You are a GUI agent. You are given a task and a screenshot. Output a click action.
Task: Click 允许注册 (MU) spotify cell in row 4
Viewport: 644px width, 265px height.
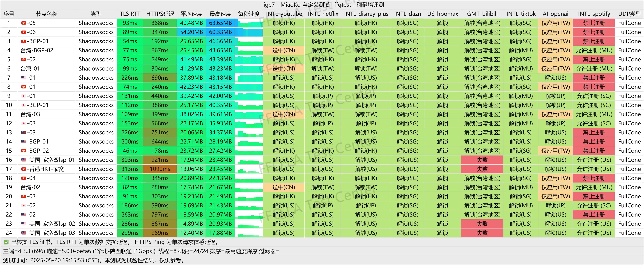click(x=594, y=50)
